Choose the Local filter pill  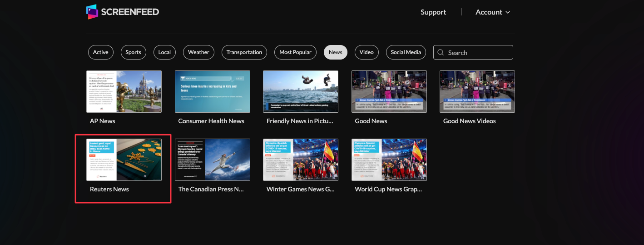(x=164, y=52)
